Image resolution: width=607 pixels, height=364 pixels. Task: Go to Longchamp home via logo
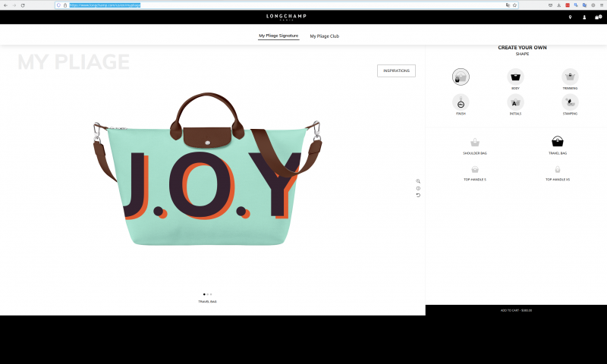(286, 17)
